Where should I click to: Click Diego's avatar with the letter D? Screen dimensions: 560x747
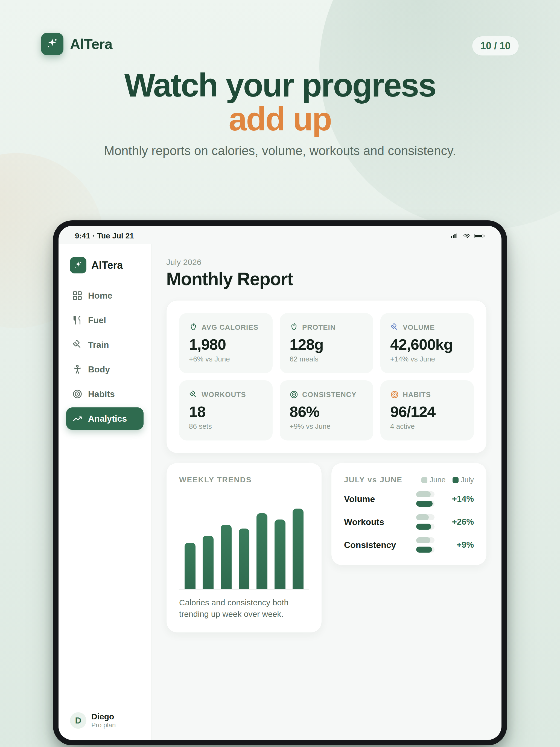(78, 720)
